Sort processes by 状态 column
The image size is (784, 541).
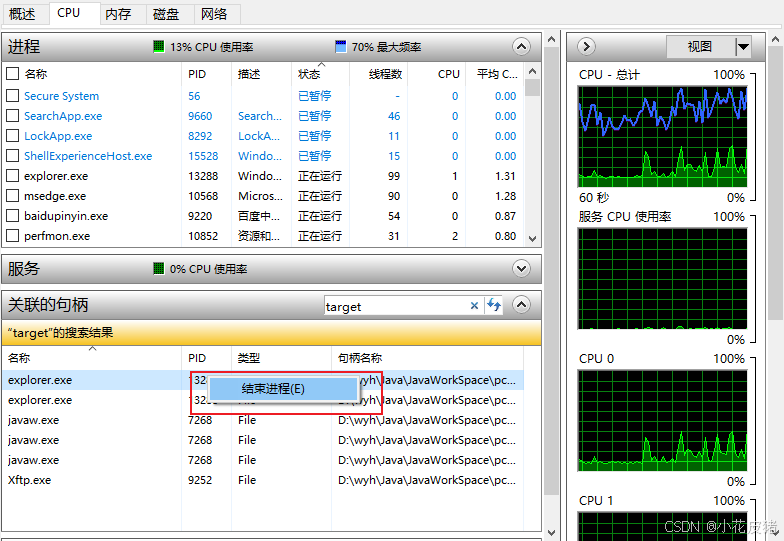pos(309,74)
